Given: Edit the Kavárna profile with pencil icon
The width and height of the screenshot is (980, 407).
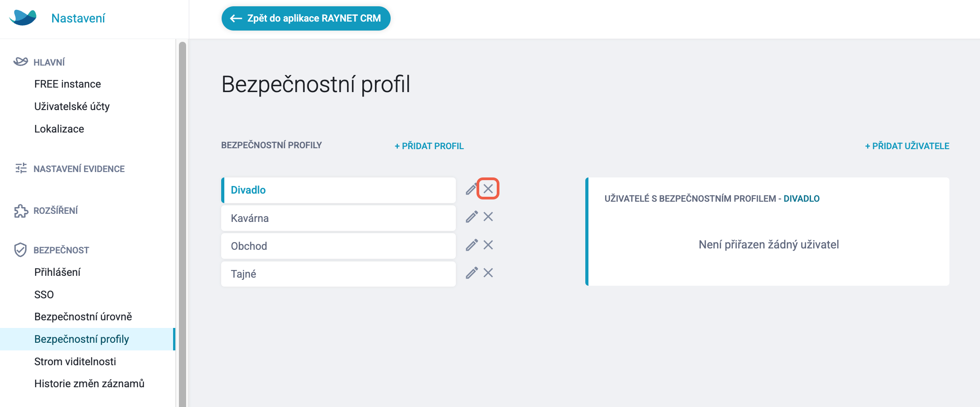Looking at the screenshot, I should pyautogui.click(x=472, y=217).
